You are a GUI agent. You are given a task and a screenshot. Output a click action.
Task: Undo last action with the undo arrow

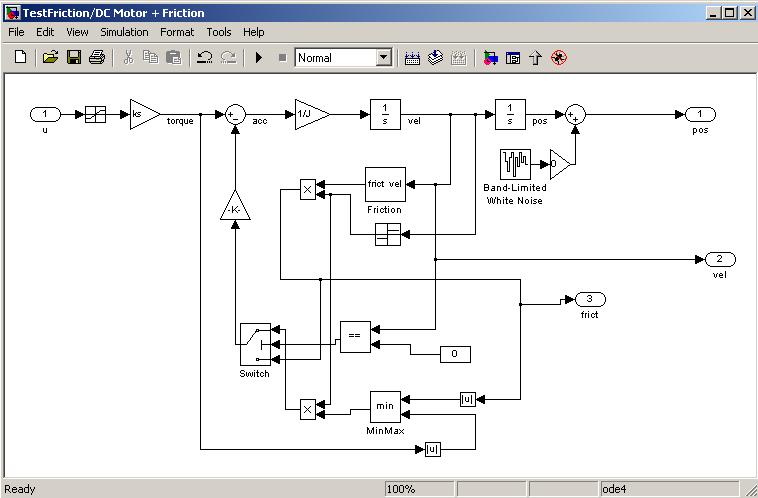coord(205,58)
